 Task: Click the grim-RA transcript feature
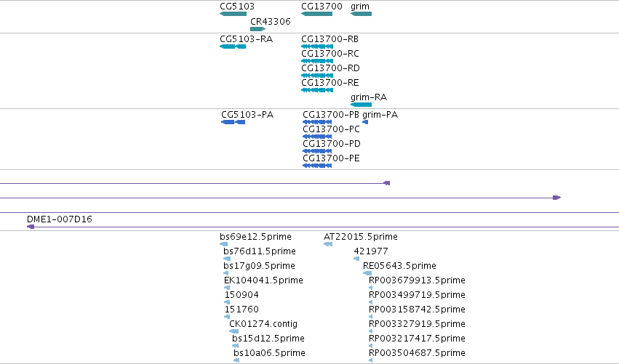click(361, 105)
